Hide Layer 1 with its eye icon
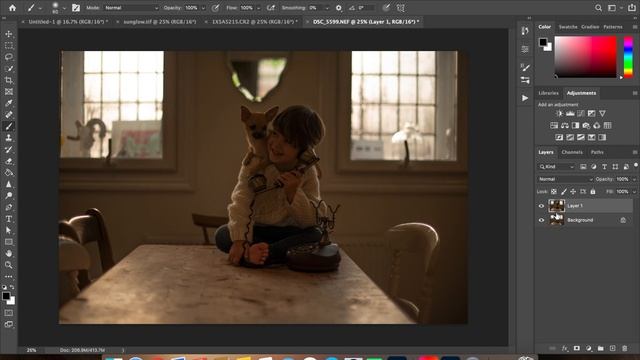Viewport: 640px width, 360px height. [x=541, y=206]
